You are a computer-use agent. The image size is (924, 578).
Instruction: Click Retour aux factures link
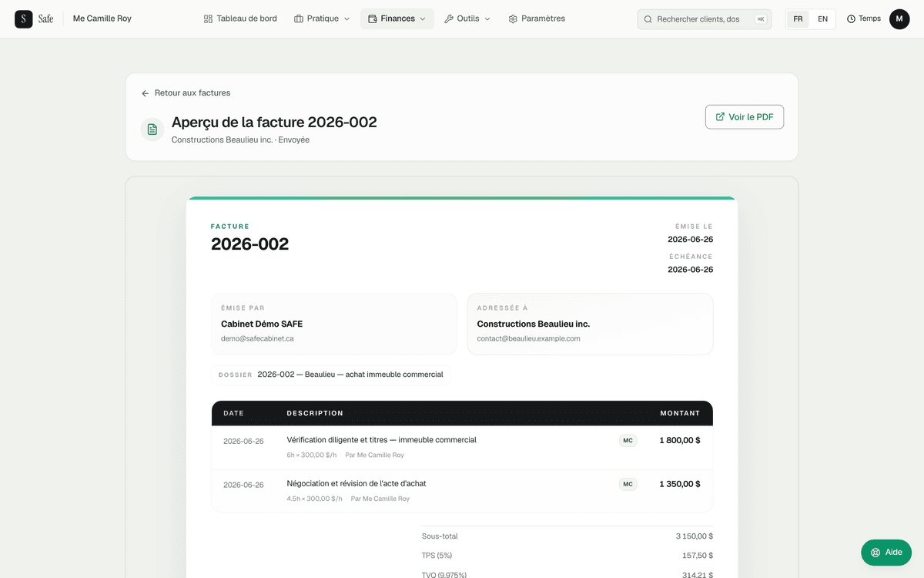click(186, 93)
